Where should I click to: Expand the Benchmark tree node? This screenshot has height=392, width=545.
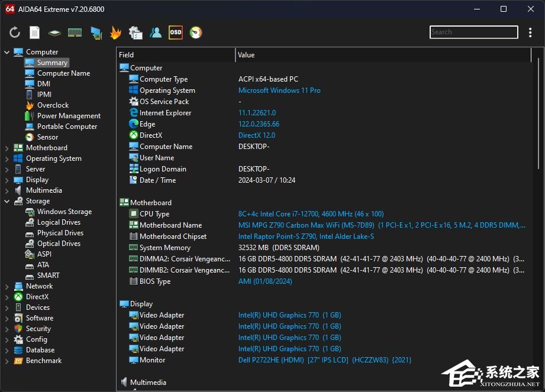pyautogui.click(x=7, y=361)
